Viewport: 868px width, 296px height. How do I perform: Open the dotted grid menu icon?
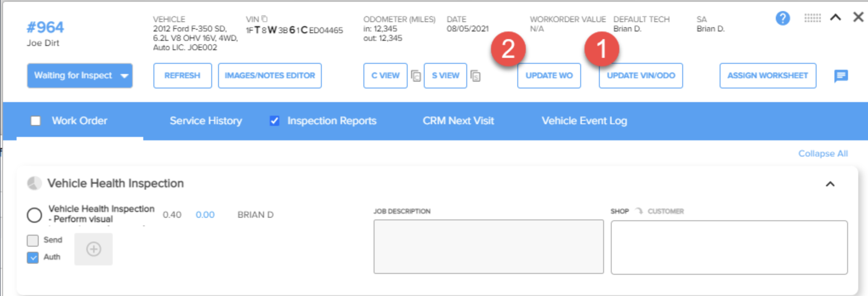point(812,18)
